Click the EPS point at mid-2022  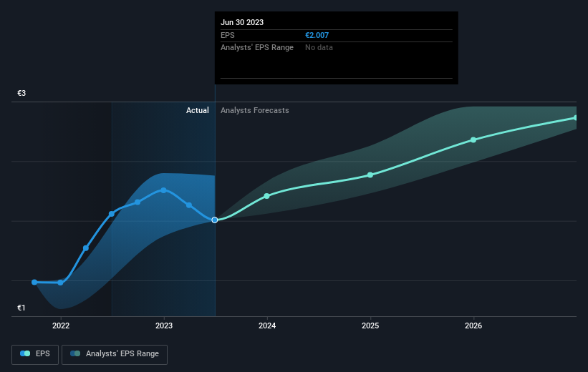[112, 214]
